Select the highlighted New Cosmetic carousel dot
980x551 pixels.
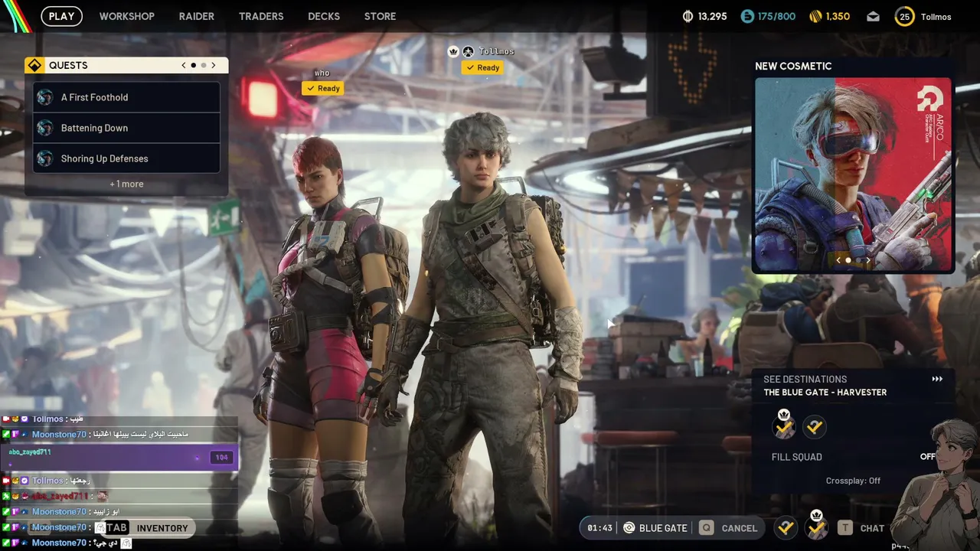point(848,260)
